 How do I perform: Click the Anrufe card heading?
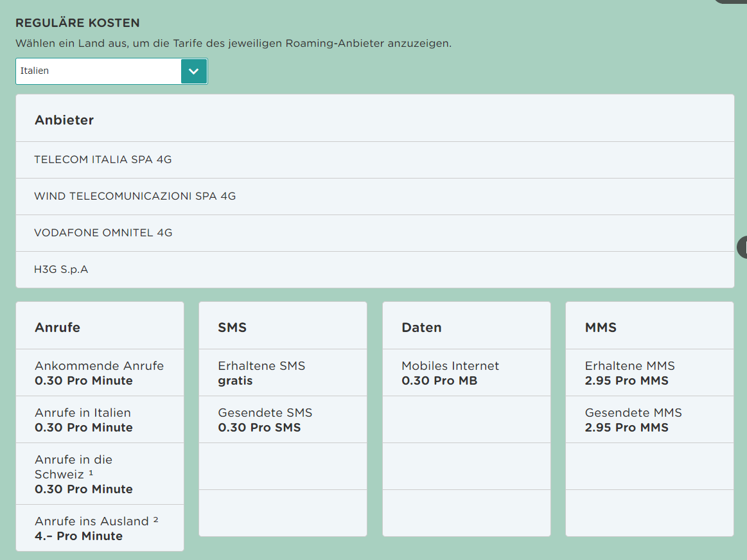pyautogui.click(x=57, y=327)
